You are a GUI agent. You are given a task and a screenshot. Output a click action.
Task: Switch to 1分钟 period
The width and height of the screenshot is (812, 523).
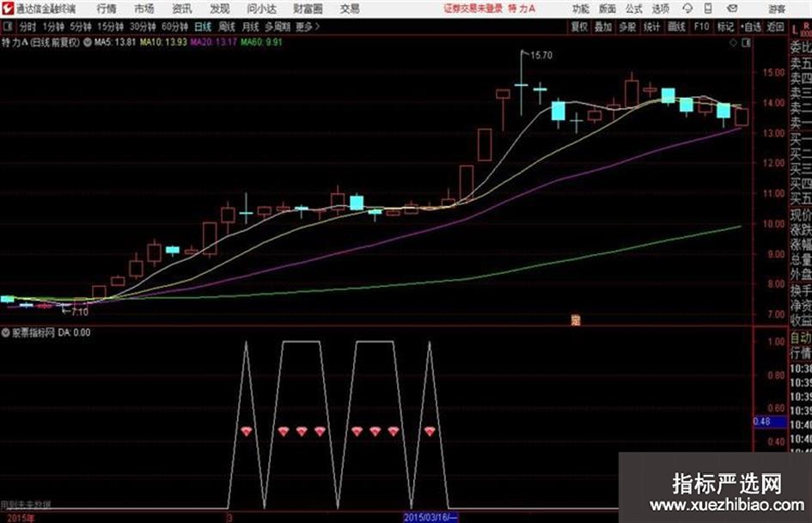point(52,27)
